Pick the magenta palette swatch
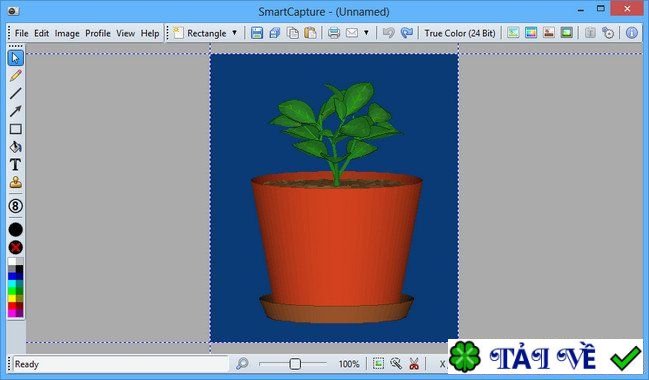The height and width of the screenshot is (380, 649). click(x=12, y=313)
